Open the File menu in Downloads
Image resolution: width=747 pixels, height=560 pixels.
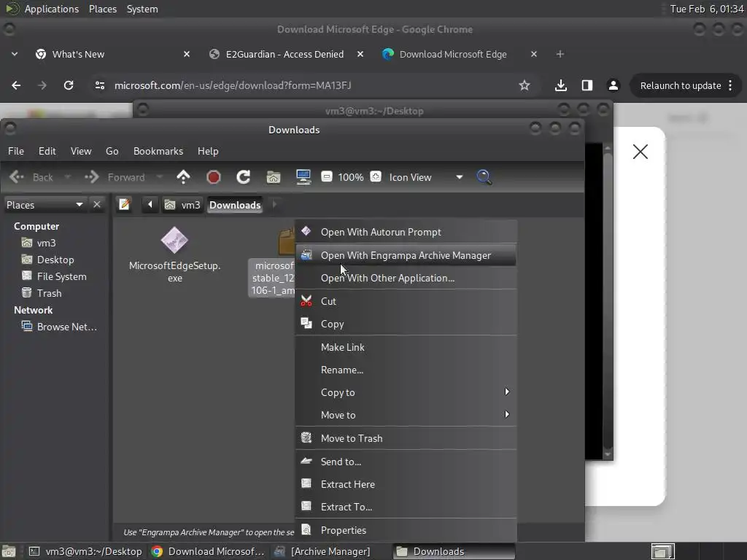16,151
